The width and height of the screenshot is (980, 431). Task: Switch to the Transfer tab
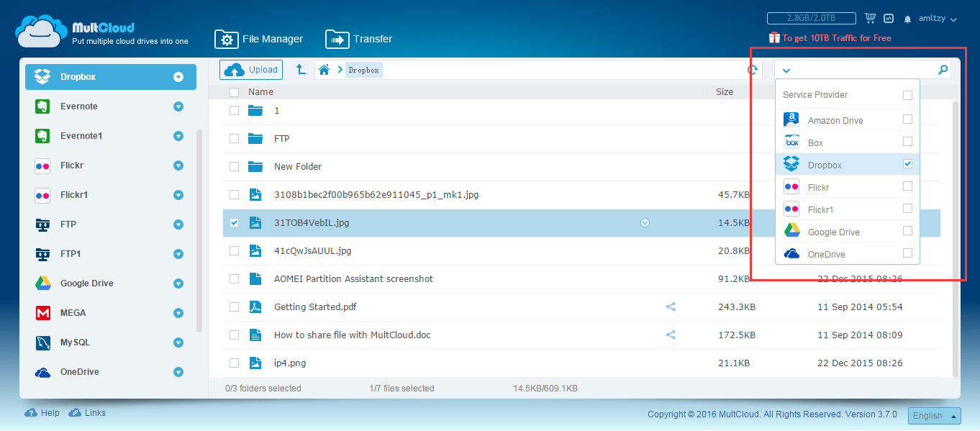(x=371, y=39)
